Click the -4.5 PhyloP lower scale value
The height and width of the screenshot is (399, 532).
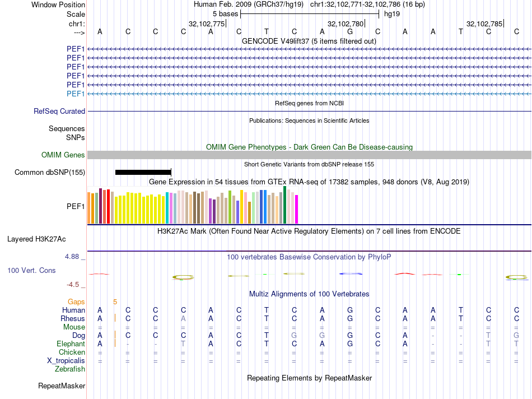pos(73,285)
